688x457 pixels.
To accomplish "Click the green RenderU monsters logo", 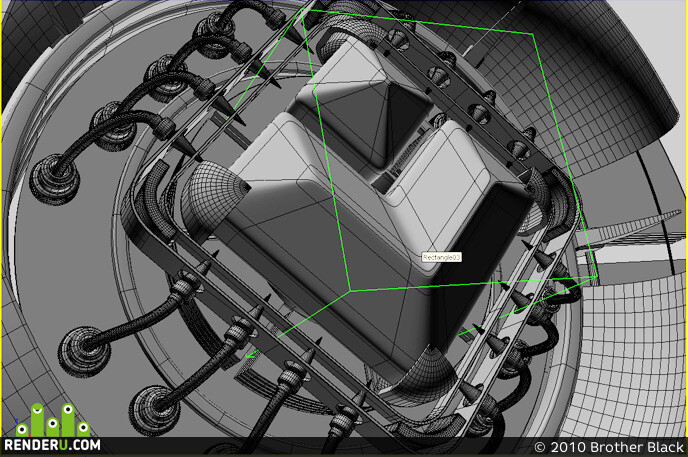I will (53, 420).
